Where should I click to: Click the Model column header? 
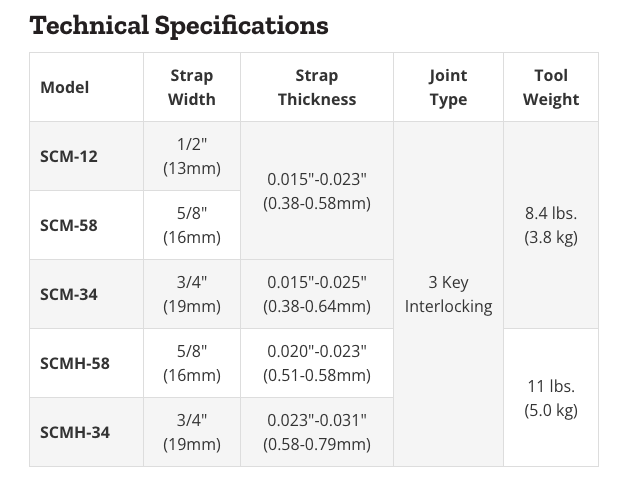tap(65, 87)
